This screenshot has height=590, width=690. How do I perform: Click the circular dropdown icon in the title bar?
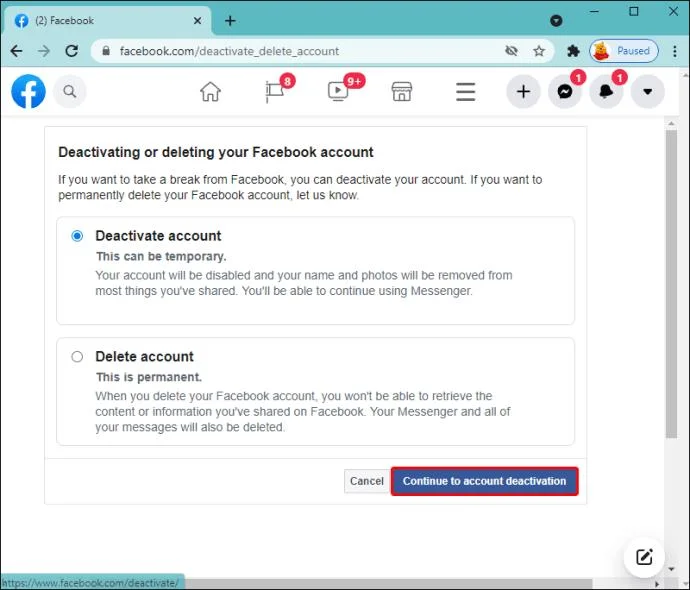coord(556,21)
